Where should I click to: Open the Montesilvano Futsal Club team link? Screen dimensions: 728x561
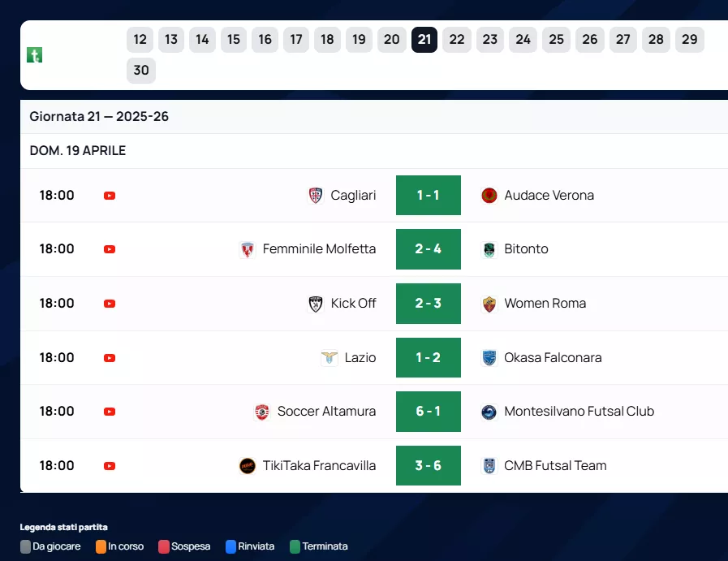pyautogui.click(x=579, y=412)
